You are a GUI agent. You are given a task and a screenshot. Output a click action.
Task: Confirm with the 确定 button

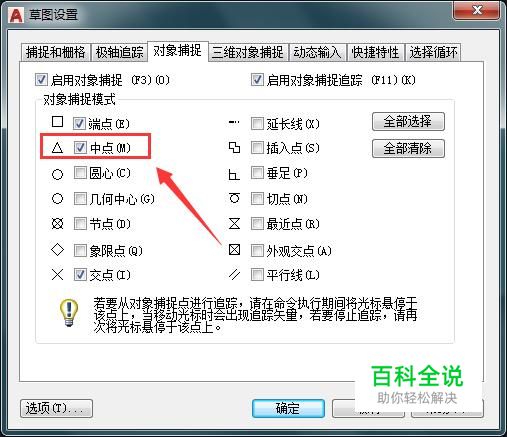tap(288, 408)
